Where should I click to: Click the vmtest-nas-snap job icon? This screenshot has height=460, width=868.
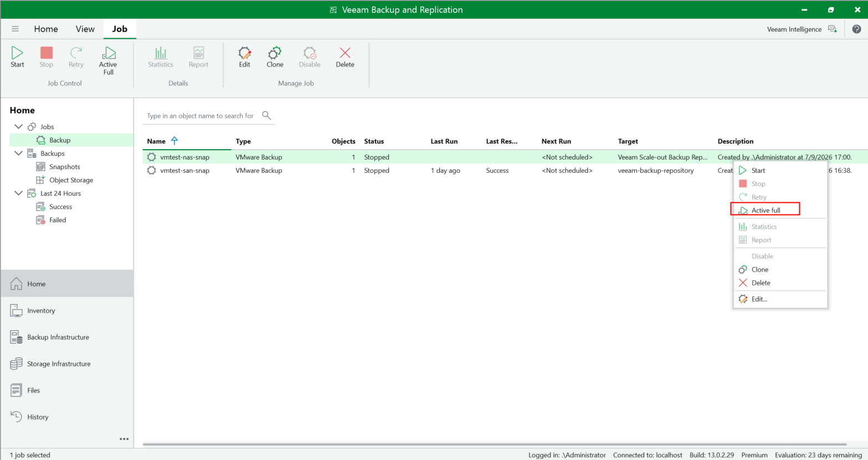pos(151,157)
